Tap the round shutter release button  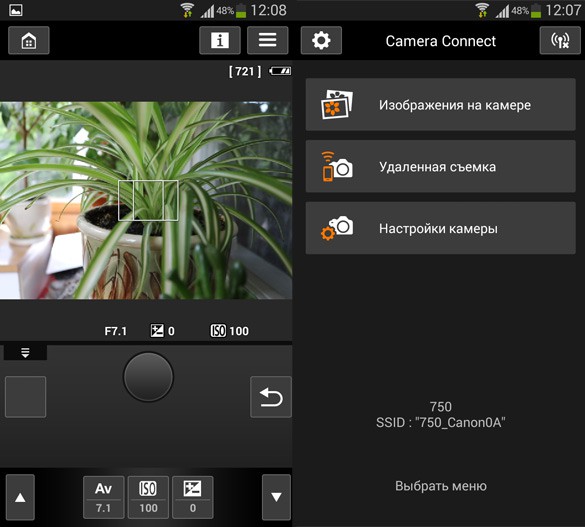pyautogui.click(x=148, y=377)
